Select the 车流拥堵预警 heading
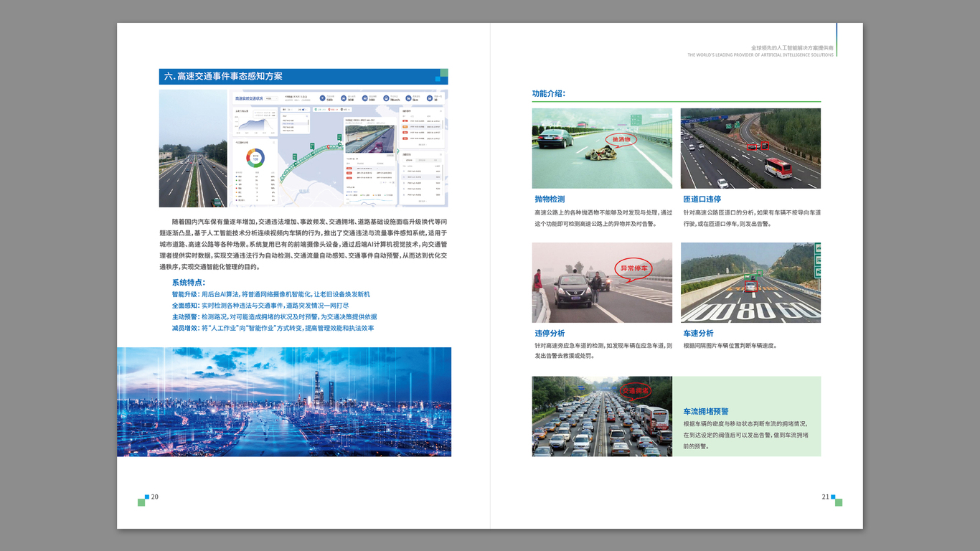The height and width of the screenshot is (551, 980). [706, 411]
